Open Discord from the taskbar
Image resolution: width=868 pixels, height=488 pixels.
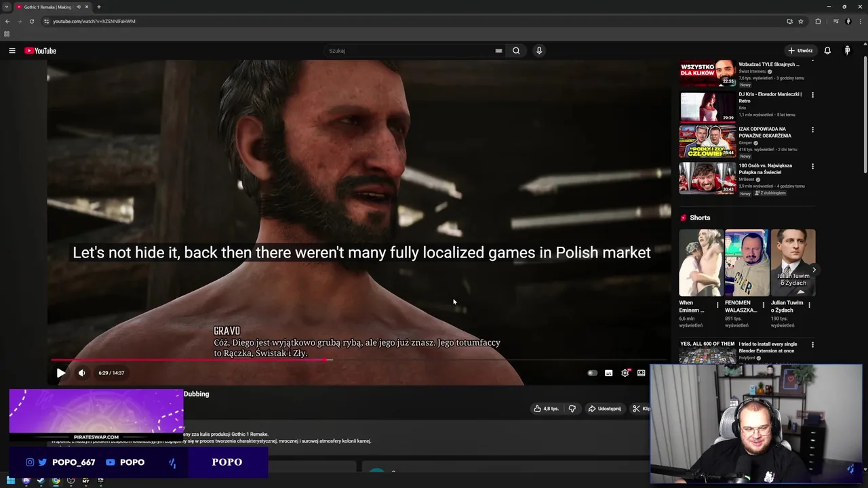[26, 481]
